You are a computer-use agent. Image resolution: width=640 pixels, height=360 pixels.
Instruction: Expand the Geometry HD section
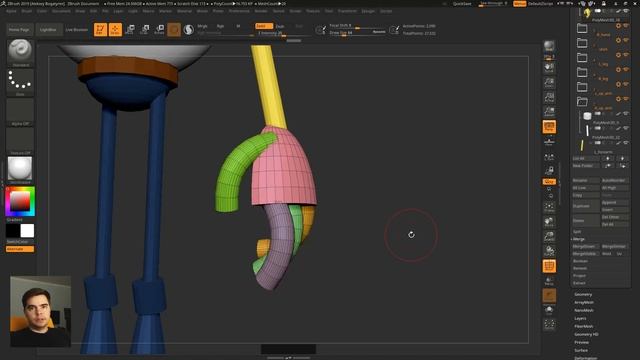[586, 334]
